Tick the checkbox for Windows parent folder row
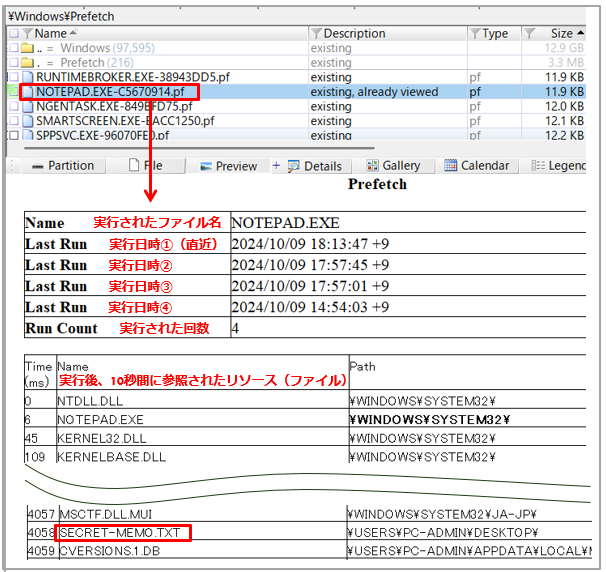 [x=14, y=48]
